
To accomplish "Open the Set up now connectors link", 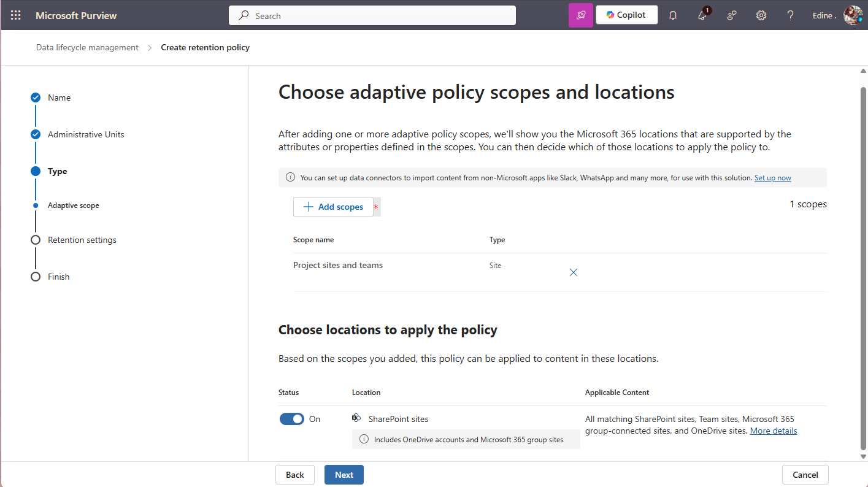I will [x=772, y=177].
